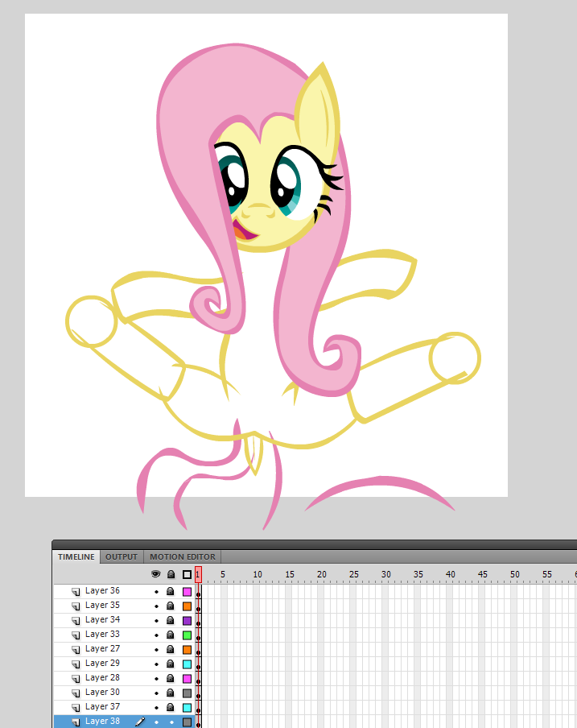Click the page icon of Layer 29
Image resolution: width=577 pixels, height=728 pixels.
[x=76, y=664]
